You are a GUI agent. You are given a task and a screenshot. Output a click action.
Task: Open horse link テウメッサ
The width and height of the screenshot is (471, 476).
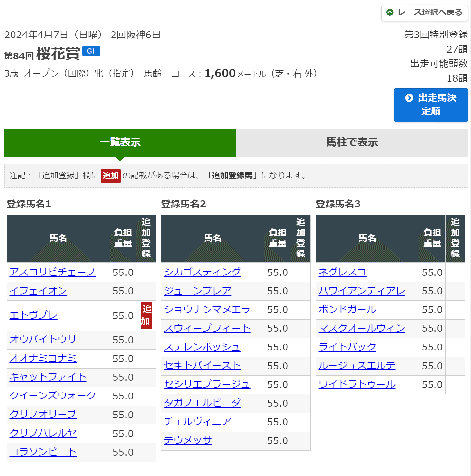188,441
